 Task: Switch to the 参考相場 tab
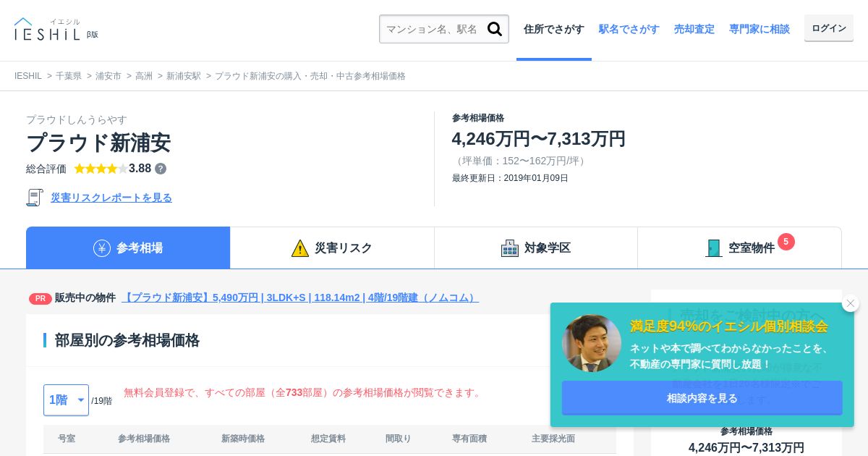click(128, 248)
